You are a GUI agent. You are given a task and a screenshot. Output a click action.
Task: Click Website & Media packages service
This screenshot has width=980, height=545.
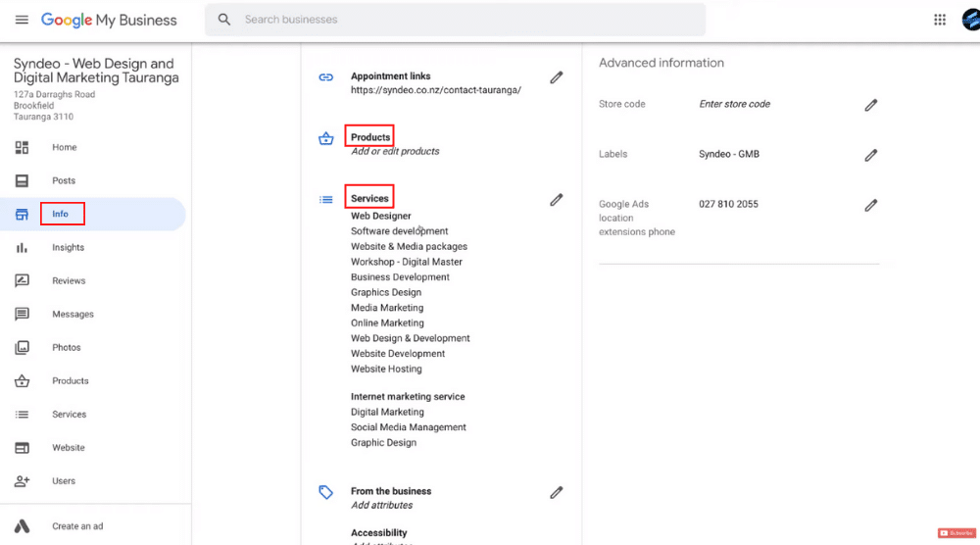coord(409,246)
